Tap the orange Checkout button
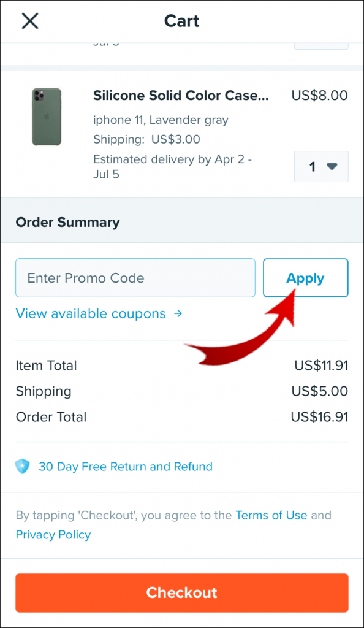 coord(181,592)
